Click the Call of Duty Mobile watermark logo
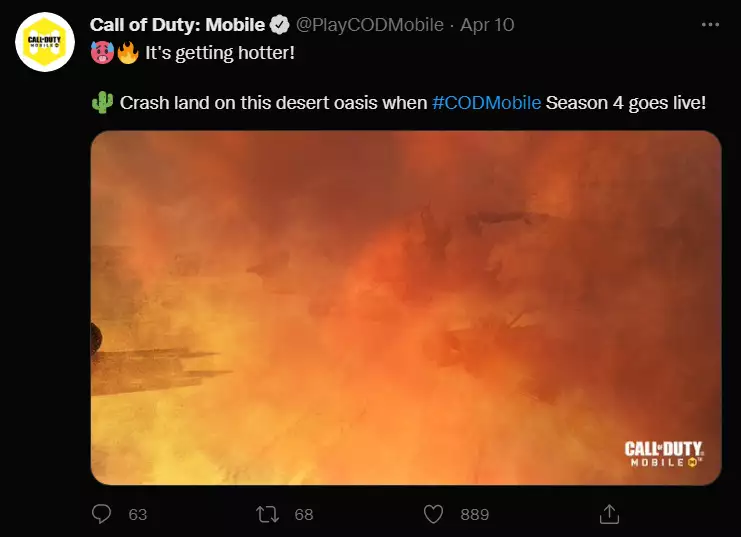 tap(664, 455)
